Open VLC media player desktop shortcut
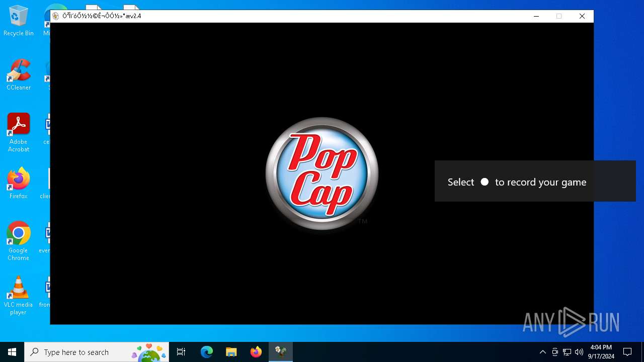Viewport: 644px width, 362px height. 19,296
